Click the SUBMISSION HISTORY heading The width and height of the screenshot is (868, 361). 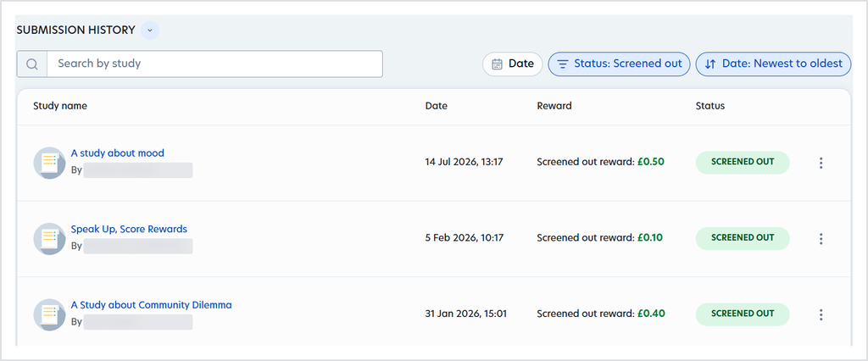coord(75,31)
